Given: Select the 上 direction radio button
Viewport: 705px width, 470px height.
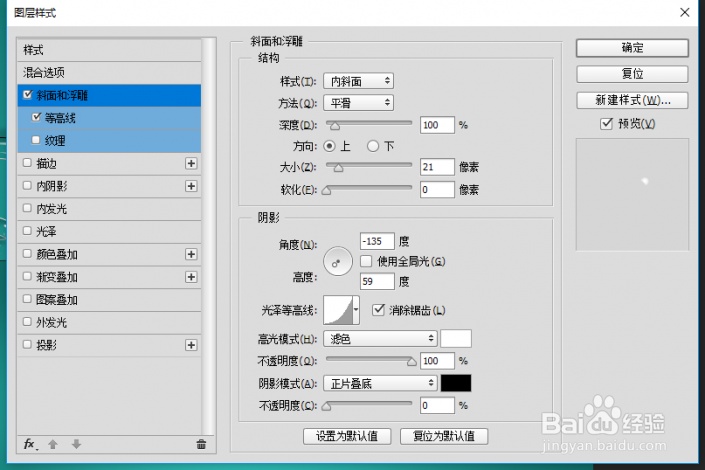Looking at the screenshot, I should coord(329,146).
